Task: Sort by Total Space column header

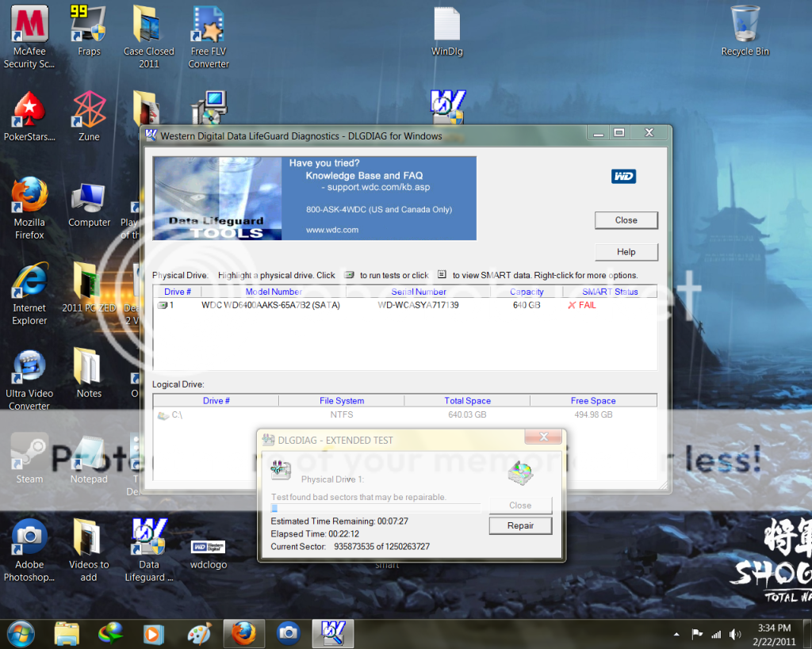Action: (468, 401)
